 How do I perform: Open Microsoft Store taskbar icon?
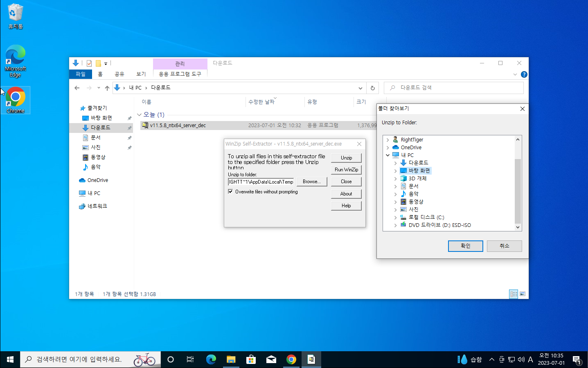coord(251,359)
